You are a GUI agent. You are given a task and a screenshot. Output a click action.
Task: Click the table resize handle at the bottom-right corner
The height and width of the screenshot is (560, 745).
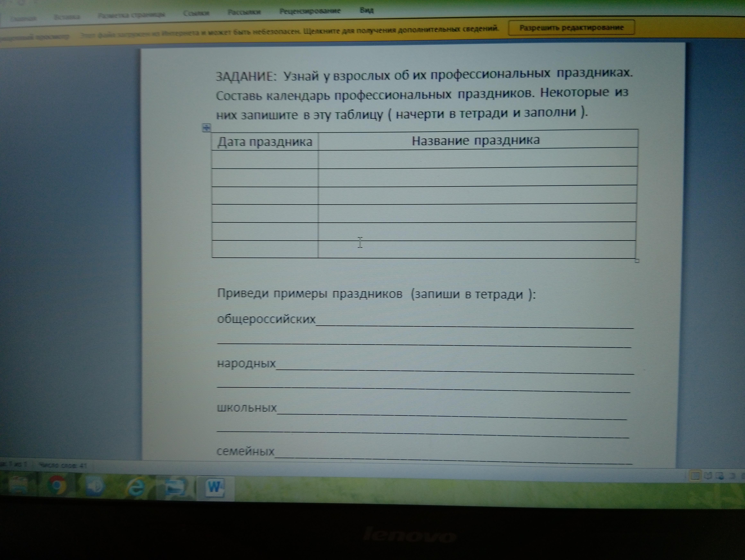637,261
